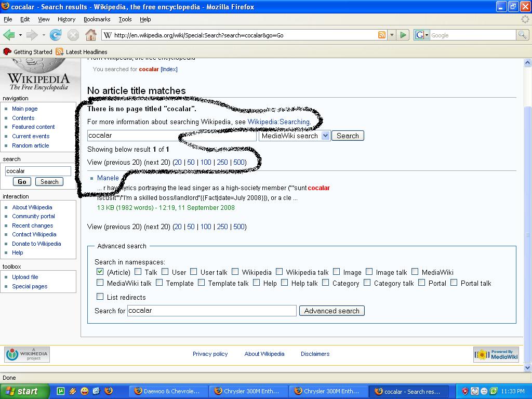Focus the sidebar search field containing cocalar
This screenshot has height=399, width=532.
(x=38, y=171)
